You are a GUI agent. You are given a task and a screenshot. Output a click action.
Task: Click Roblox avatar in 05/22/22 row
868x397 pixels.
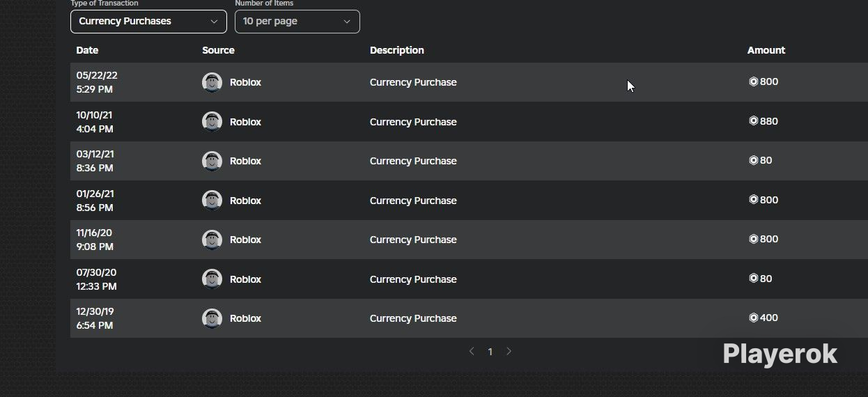(212, 82)
